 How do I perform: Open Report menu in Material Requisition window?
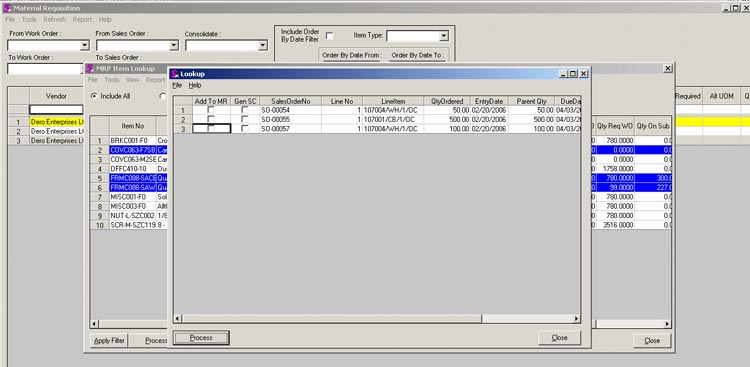pos(82,20)
